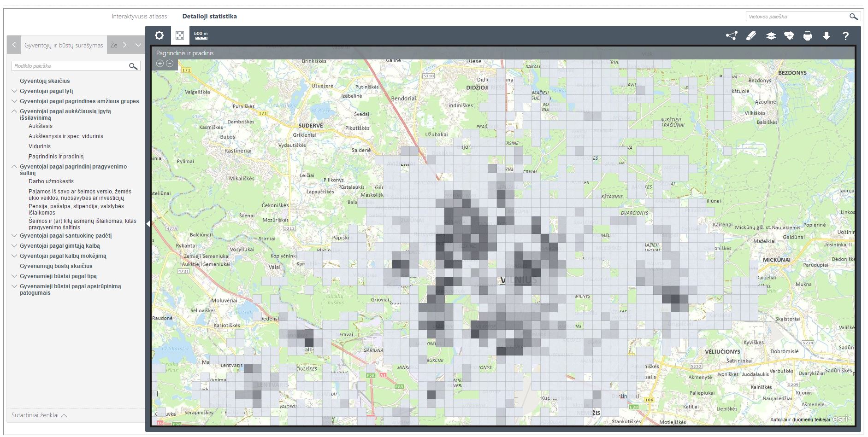Zoom in with the plus button
This screenshot has height=437, width=868.
(160, 64)
